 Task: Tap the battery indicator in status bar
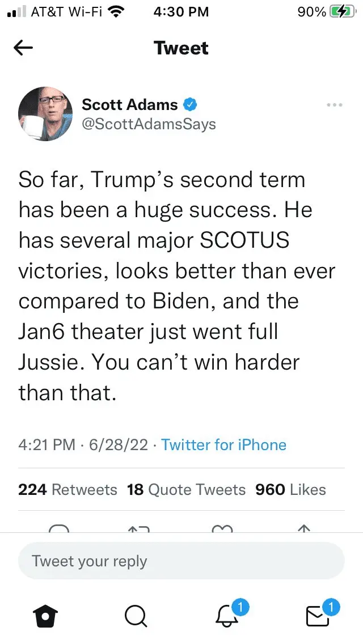[x=337, y=11]
